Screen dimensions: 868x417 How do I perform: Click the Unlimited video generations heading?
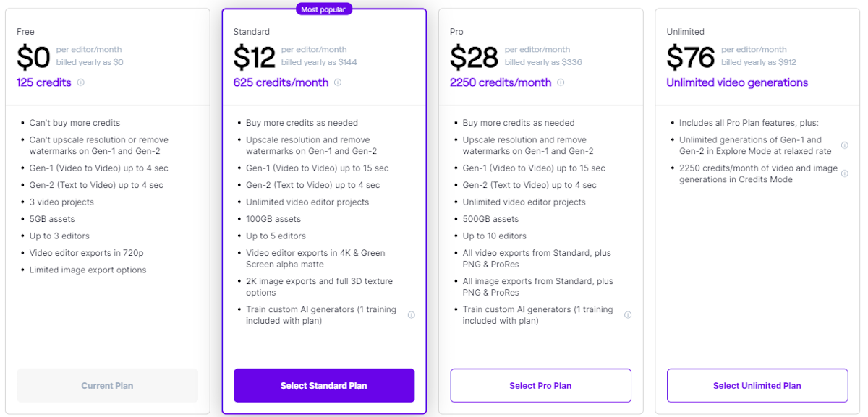tap(737, 82)
